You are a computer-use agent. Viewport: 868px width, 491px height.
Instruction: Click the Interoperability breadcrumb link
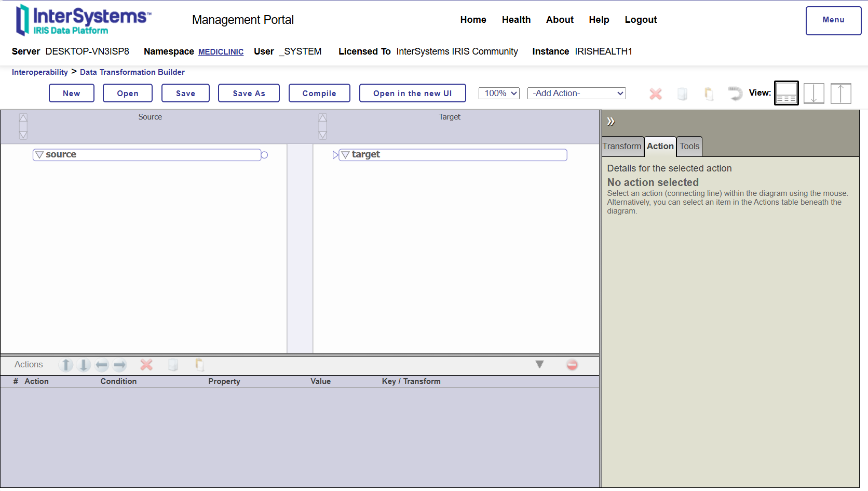pos(40,72)
